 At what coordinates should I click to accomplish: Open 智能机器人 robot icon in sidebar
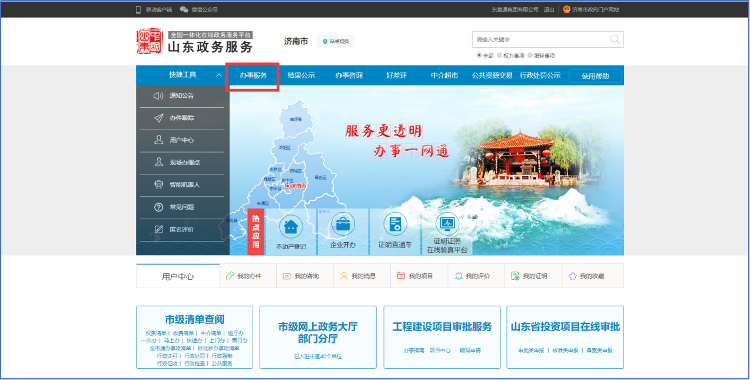coord(159,184)
